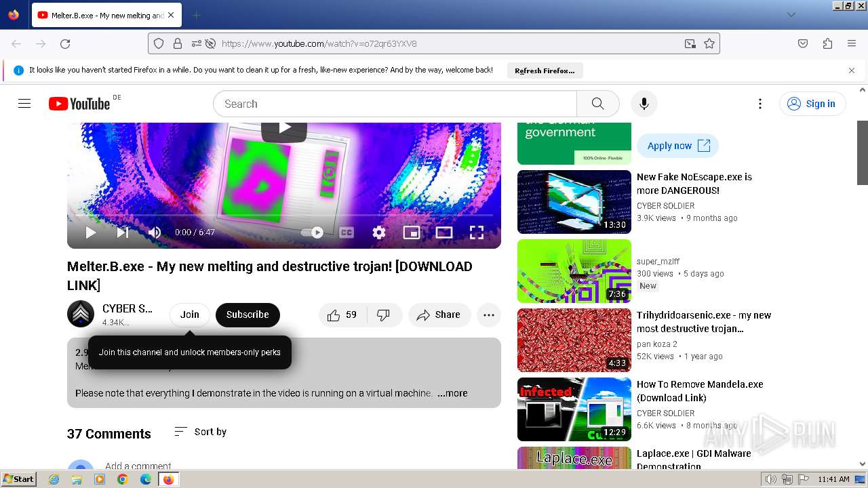
Task: Open Microsoft Edge from taskbar
Action: pyautogui.click(x=145, y=479)
